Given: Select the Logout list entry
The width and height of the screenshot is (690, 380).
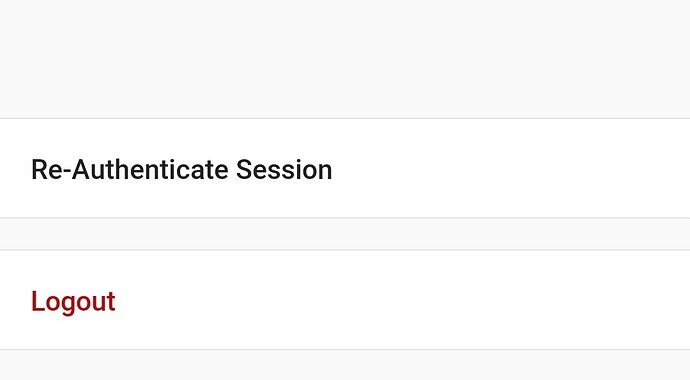Looking at the screenshot, I should pos(345,300).
